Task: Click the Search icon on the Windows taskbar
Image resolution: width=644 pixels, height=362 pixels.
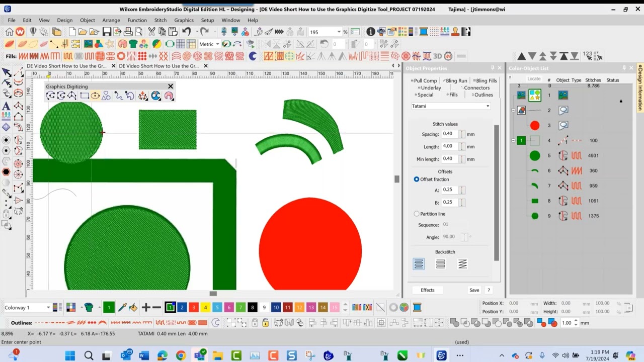Action: point(88,356)
